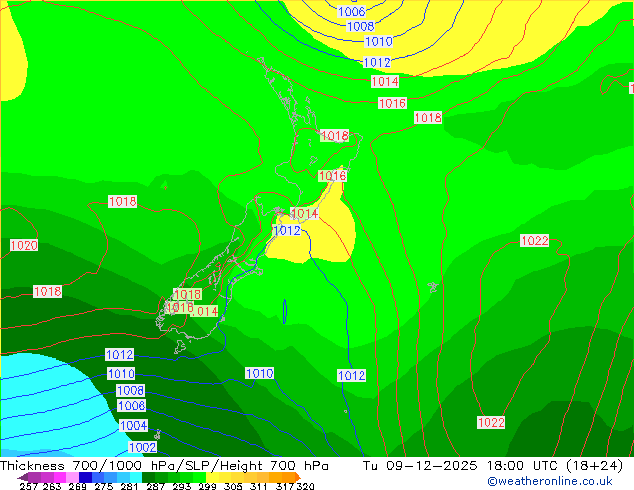Click the 1022 label near the bottom edge

click(491, 422)
